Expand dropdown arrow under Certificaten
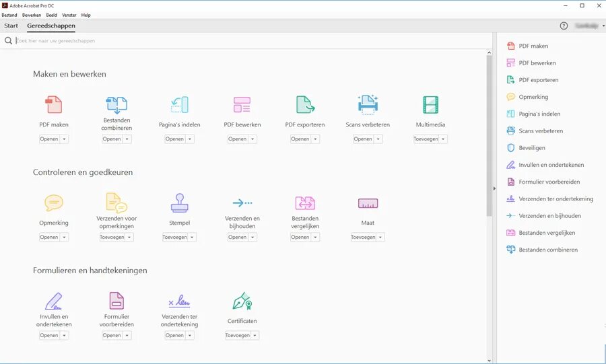 click(255, 336)
